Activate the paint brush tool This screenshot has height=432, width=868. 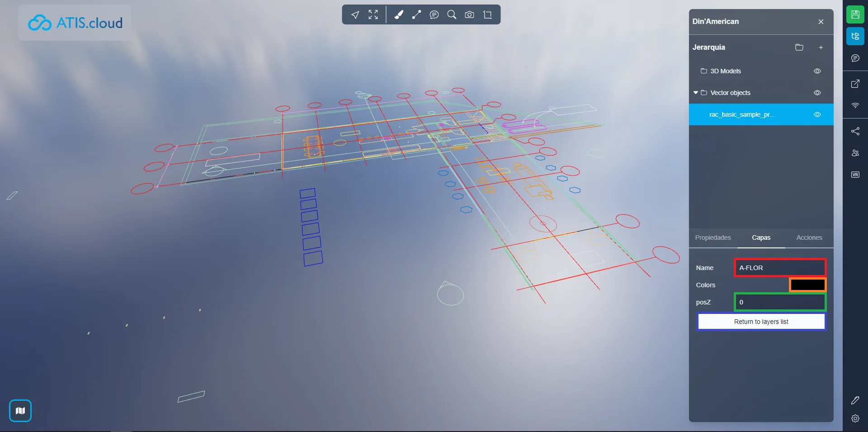click(x=399, y=14)
